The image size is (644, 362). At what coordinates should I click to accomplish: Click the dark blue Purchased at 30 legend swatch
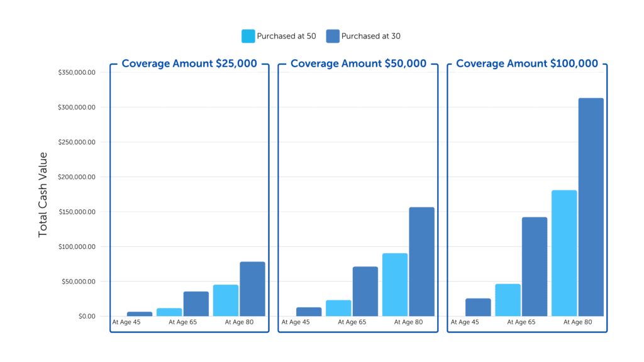(x=333, y=36)
